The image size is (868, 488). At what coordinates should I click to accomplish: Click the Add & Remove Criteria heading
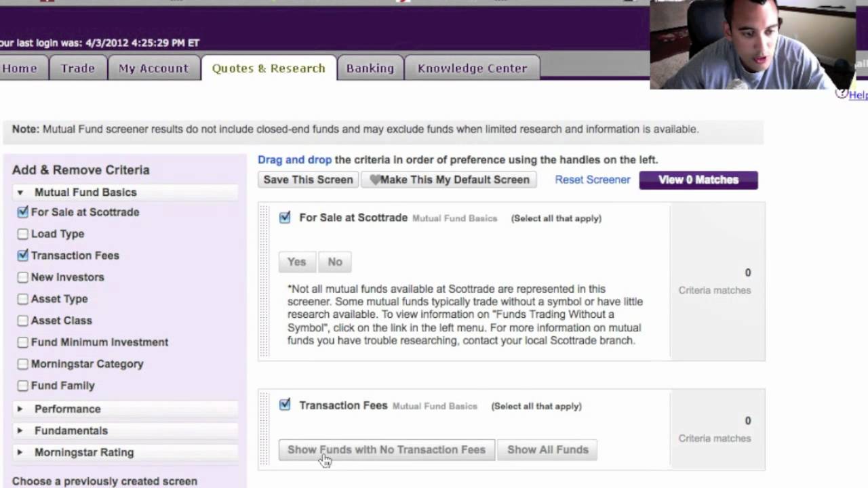click(81, 170)
